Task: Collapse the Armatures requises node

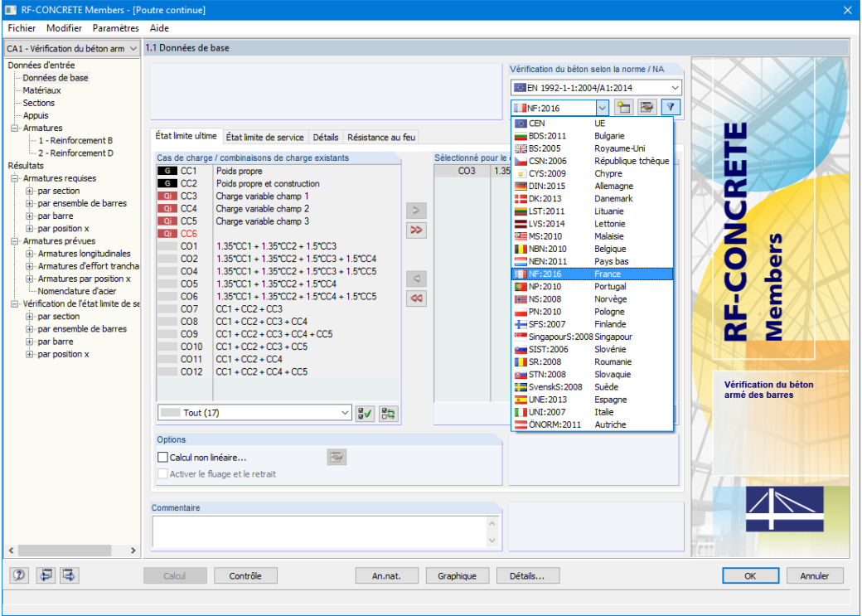Action: (14, 178)
